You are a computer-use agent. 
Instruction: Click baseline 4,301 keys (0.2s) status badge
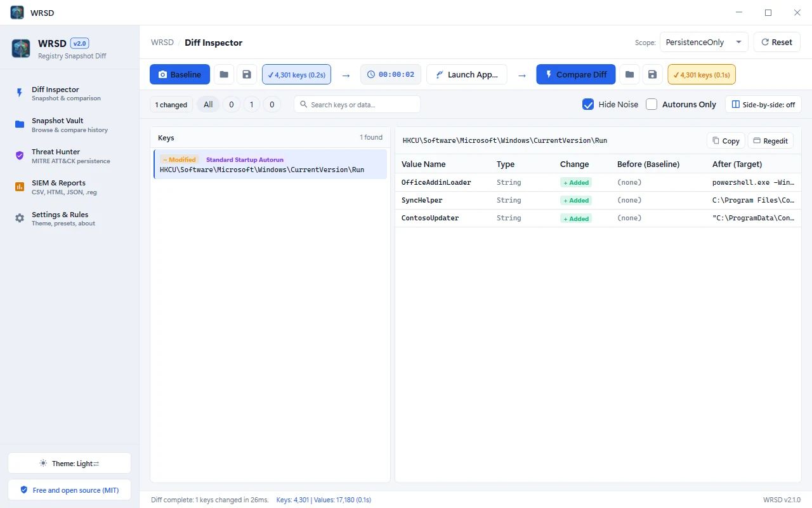296,74
